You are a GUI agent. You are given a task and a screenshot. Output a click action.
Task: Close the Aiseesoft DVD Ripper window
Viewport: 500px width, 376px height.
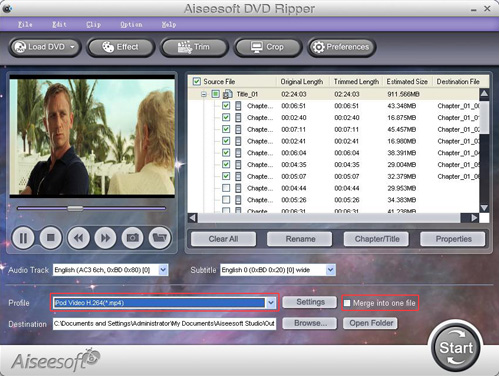[487, 9]
